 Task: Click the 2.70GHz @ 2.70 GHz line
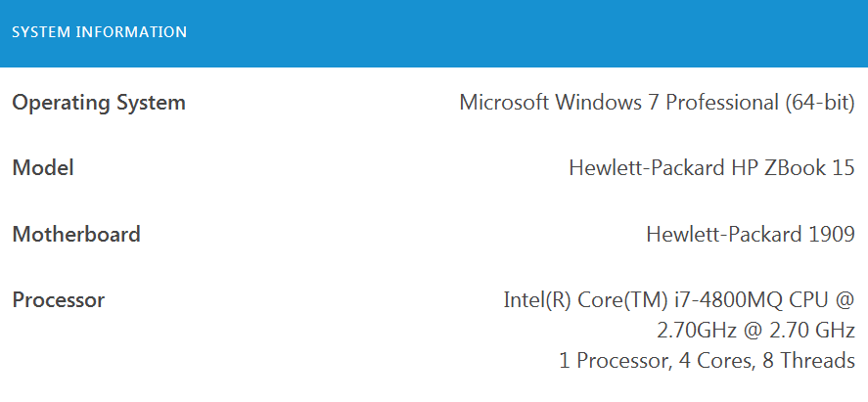point(756,330)
